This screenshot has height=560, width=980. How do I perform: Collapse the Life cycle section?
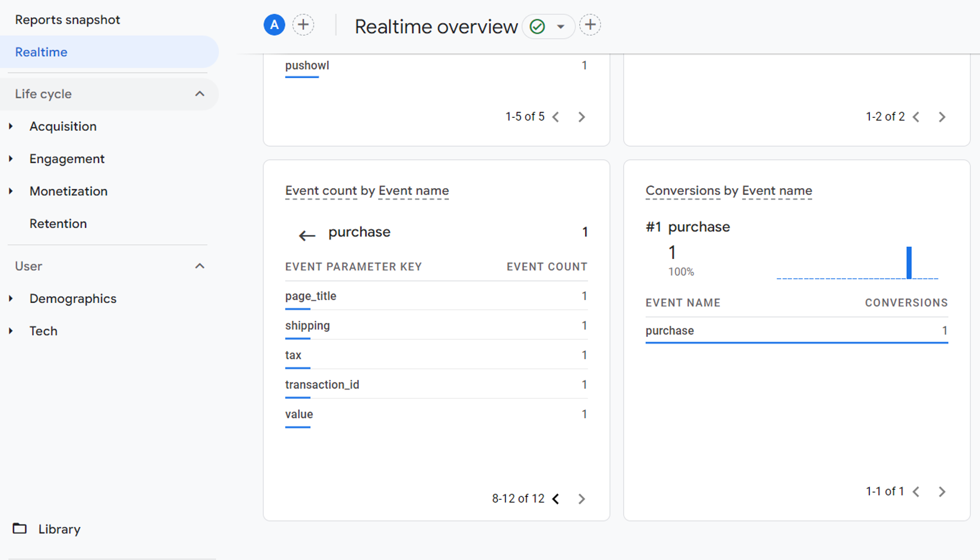tap(199, 94)
